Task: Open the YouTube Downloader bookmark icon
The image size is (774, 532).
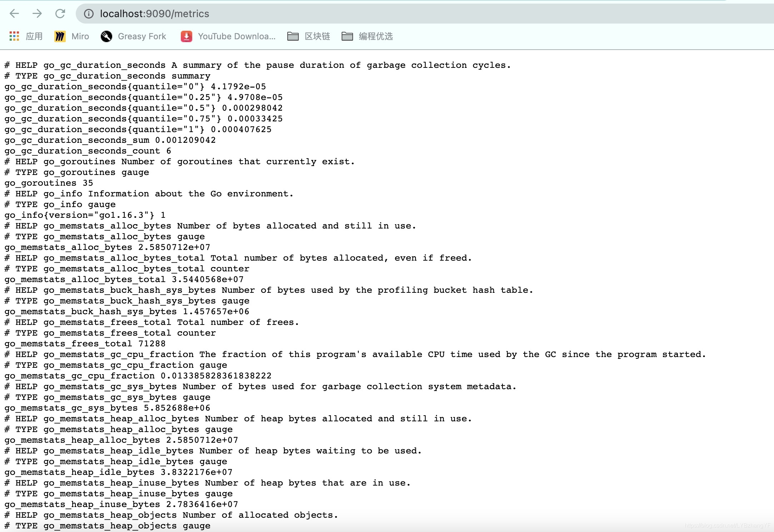Action: click(187, 36)
